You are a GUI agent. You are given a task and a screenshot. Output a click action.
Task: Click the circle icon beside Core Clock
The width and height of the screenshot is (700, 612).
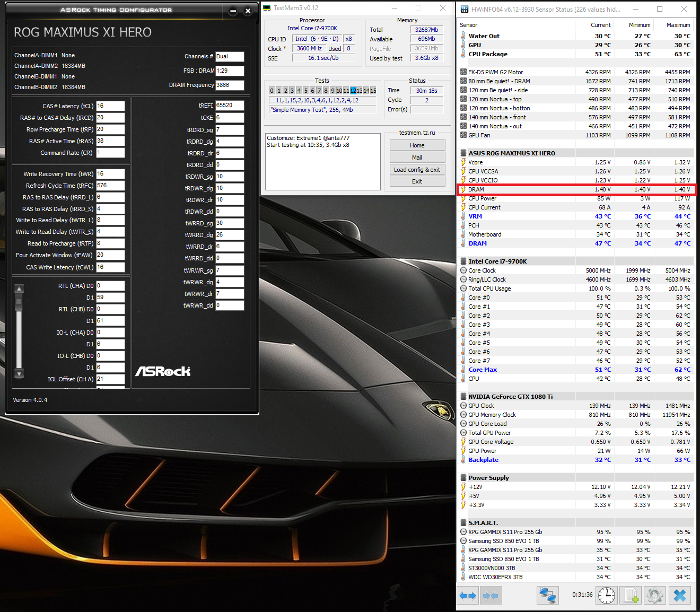click(463, 270)
